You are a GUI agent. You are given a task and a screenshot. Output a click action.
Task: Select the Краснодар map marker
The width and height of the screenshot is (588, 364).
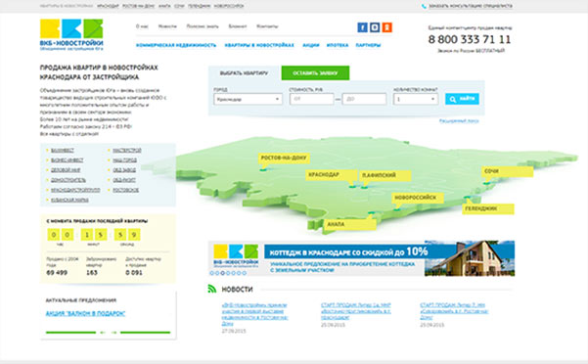click(x=331, y=175)
